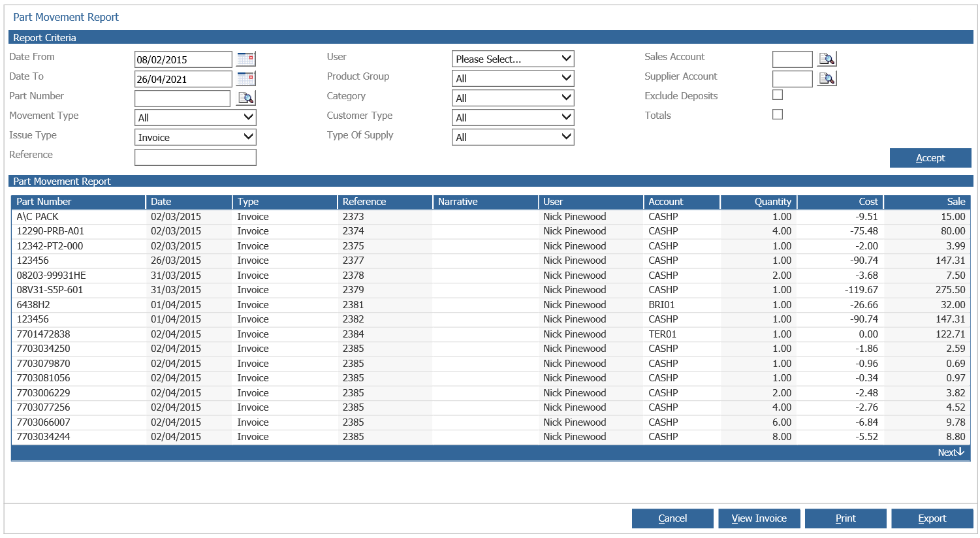The height and width of the screenshot is (538, 980).
Task: Click into the Part Number text field
Action: pos(183,99)
